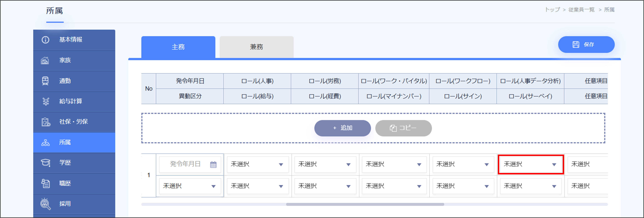Click the ロール(サイン) column header
The image size is (644, 218).
[x=463, y=96]
